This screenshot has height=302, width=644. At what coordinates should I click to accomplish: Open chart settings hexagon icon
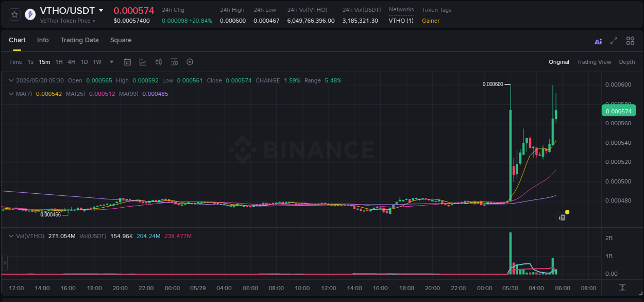tap(190, 62)
